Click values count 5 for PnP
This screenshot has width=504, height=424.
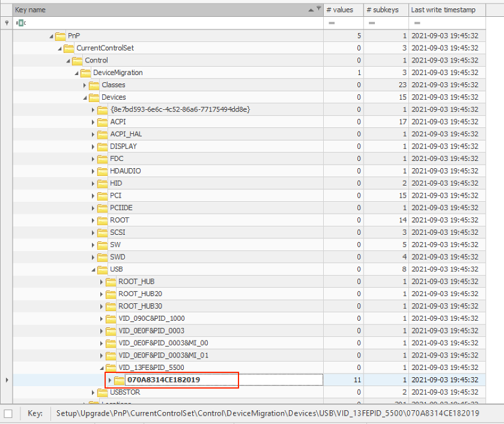343,36
